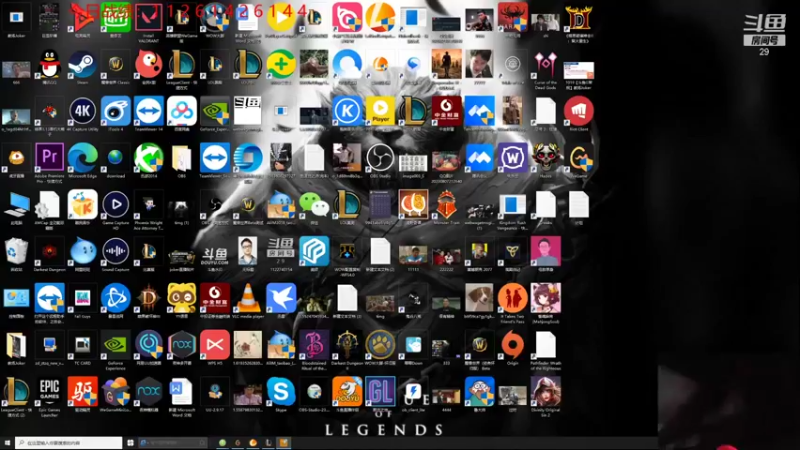Select the TeamViewer_Setup installer icon
This screenshot has width=800, height=450.
(215, 157)
